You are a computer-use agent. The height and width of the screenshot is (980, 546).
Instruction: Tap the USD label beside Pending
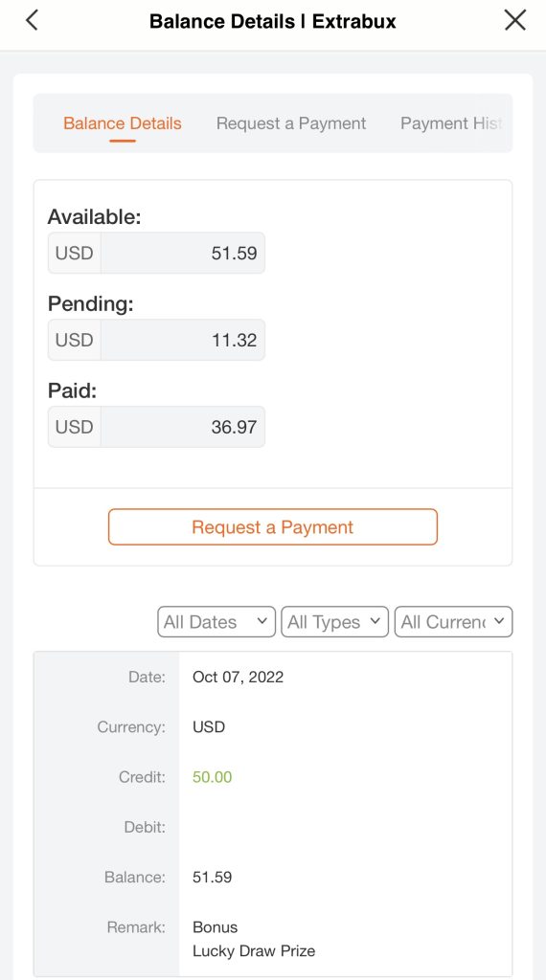(x=75, y=340)
